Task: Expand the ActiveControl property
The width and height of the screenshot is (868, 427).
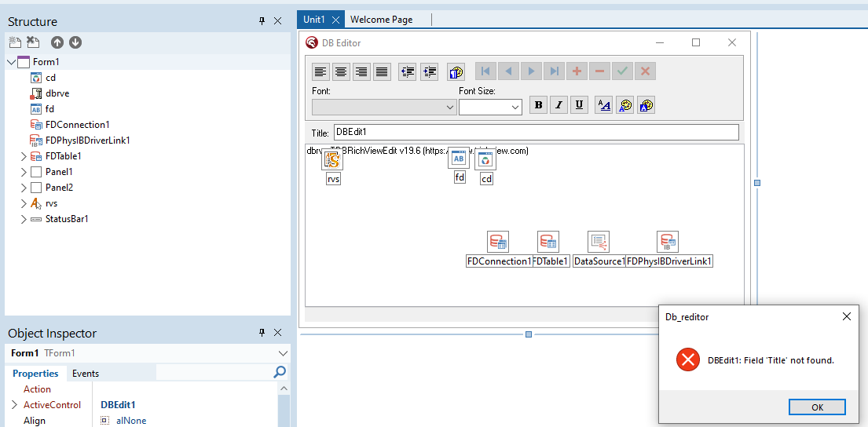Action: pyautogui.click(x=15, y=405)
